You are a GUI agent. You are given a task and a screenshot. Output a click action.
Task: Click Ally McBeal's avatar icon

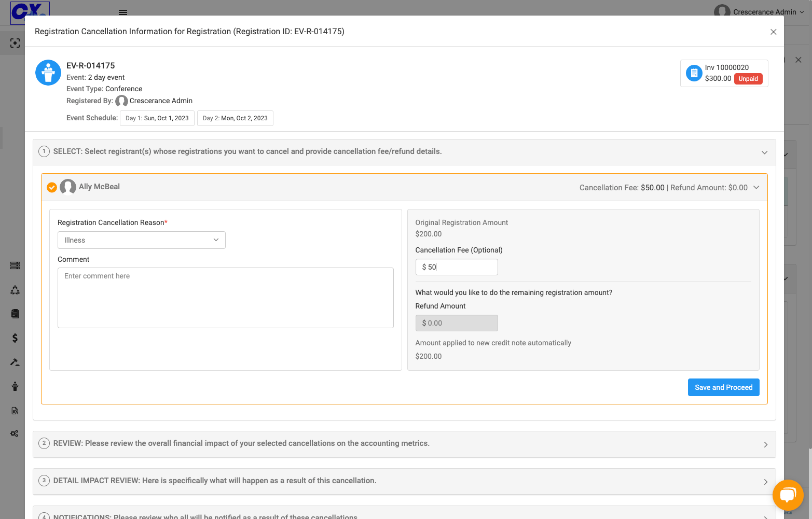pyautogui.click(x=68, y=187)
